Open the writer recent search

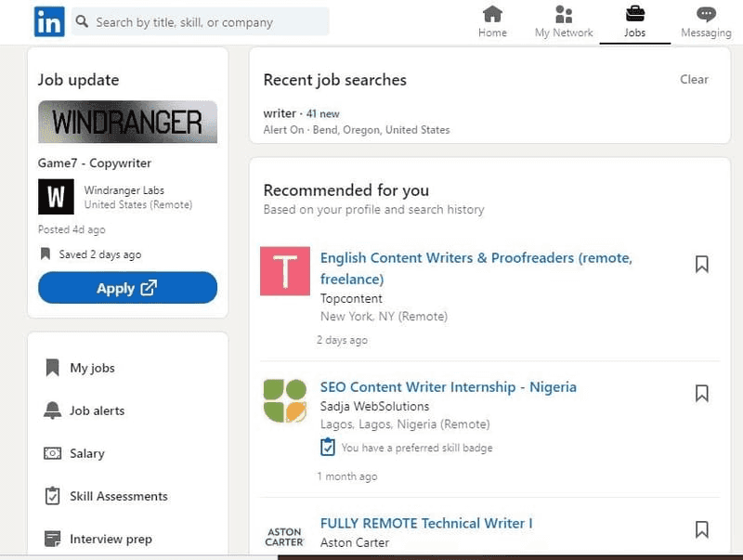(x=280, y=113)
